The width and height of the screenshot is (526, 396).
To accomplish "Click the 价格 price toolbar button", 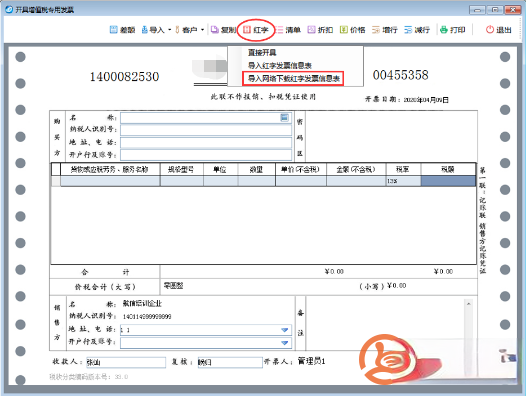I will (x=353, y=30).
